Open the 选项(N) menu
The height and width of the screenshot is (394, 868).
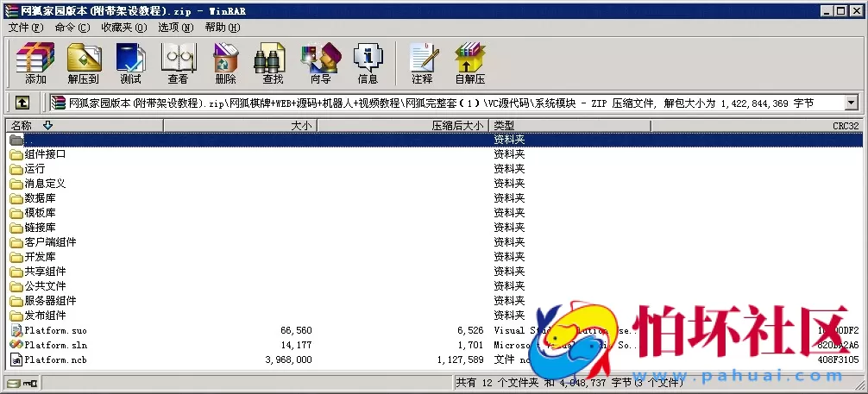pos(175,28)
